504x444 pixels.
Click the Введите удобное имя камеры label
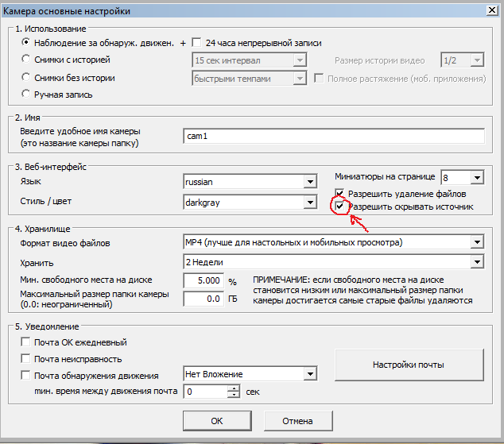[80, 131]
